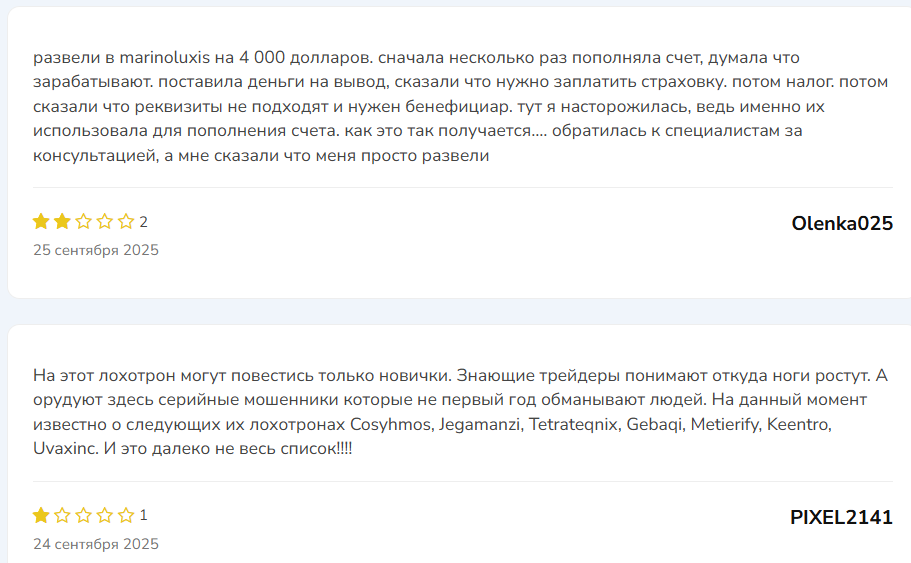Click the date 25 сентября 2025
The image size is (911, 563).
96,250
